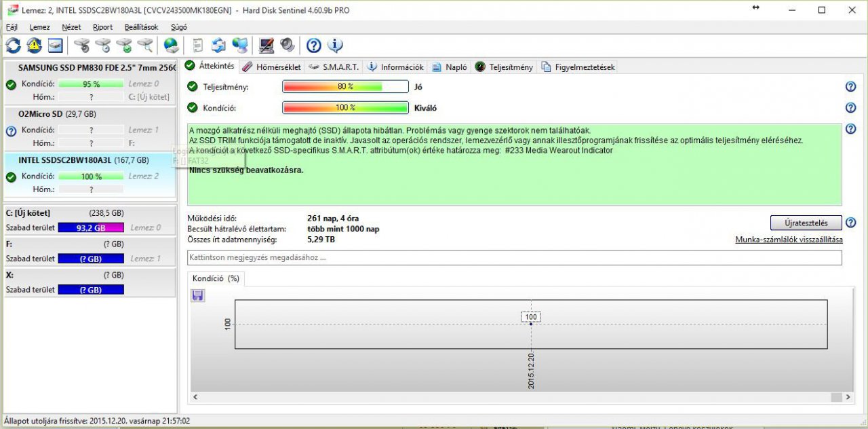Switch to the Napló tab
Screen dimensions: 868x429
click(x=450, y=67)
